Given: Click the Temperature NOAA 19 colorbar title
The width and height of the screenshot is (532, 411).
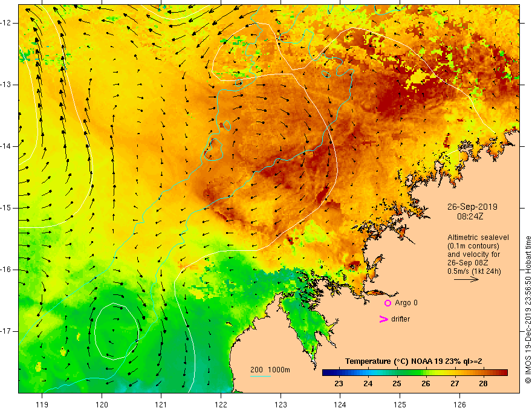Looking at the screenshot, I should pyautogui.click(x=414, y=361).
